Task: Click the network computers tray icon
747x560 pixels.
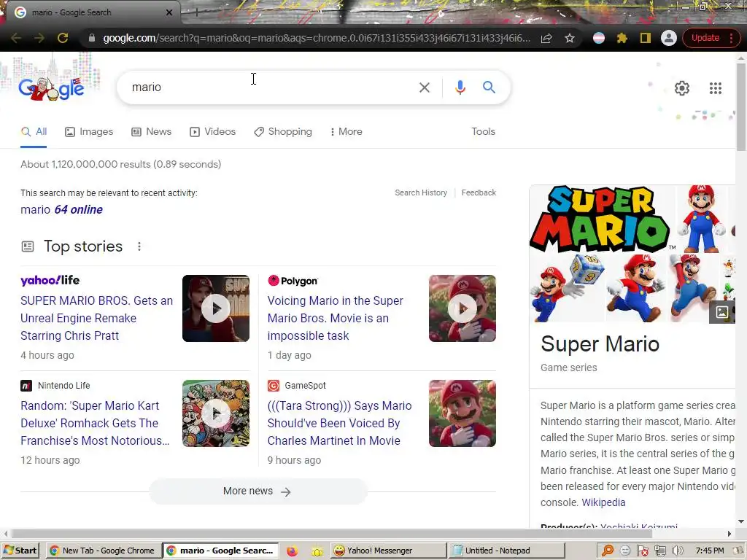Action: [659, 551]
